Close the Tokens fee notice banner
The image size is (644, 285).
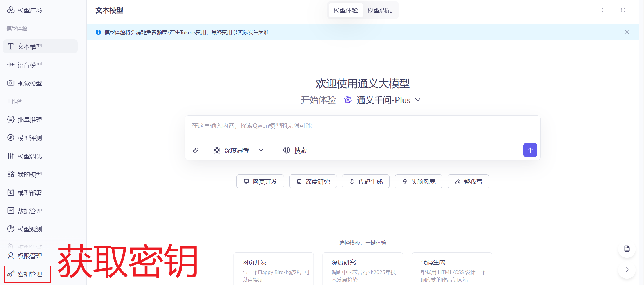[x=627, y=32]
